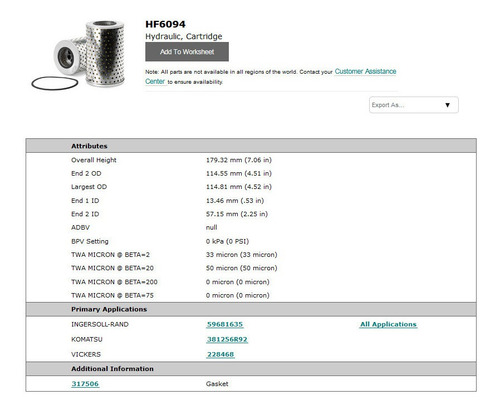
Task: Select the KOMATSU manufacturer name
Action: point(87,339)
